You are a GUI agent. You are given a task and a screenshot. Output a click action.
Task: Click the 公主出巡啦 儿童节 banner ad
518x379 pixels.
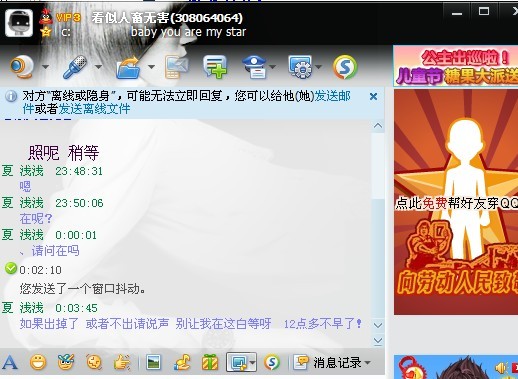coord(456,66)
